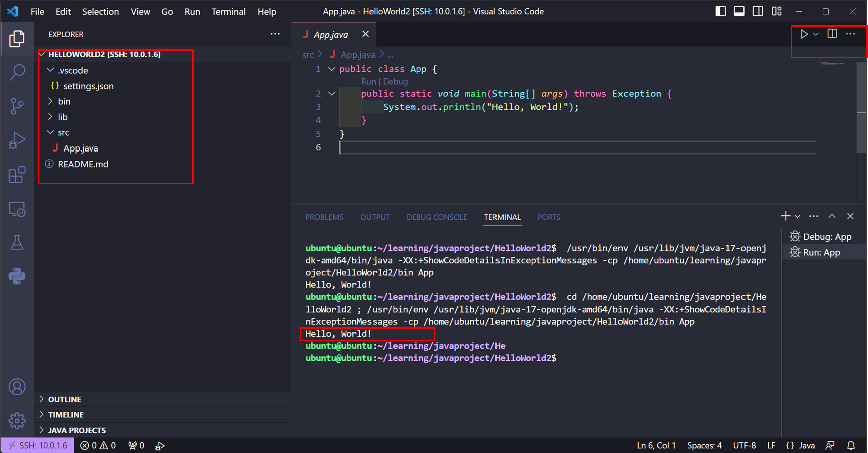Switch to the OUTPUT tab
The height and width of the screenshot is (453, 868).
click(375, 217)
